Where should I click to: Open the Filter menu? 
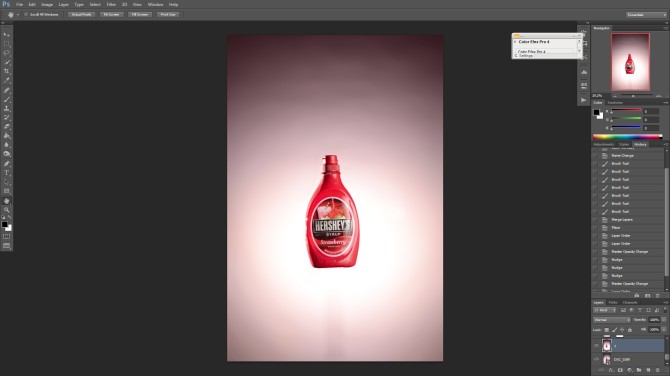(x=111, y=4)
